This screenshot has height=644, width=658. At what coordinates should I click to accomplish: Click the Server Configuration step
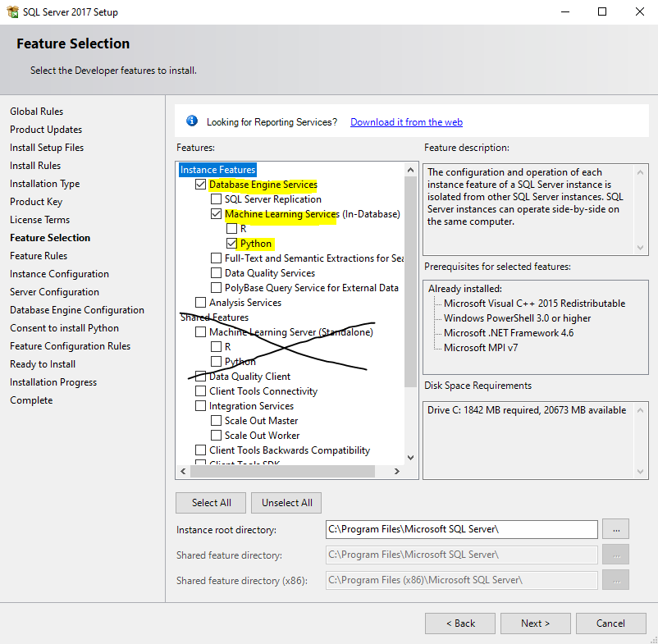click(x=54, y=291)
